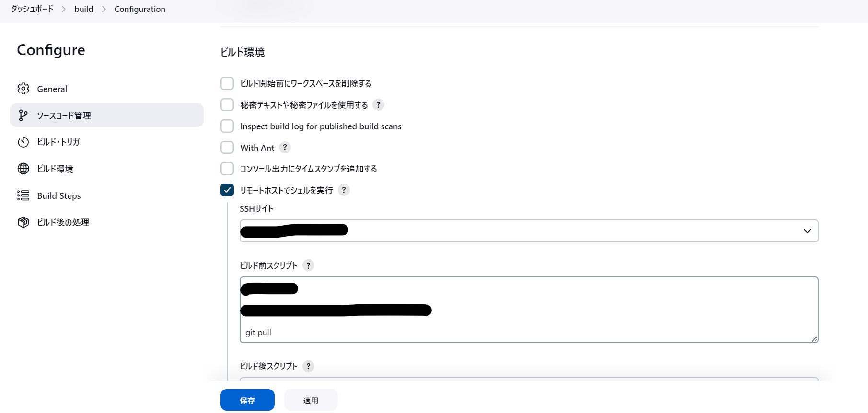Click the ビルド環境 globe icon
The height and width of the screenshot is (413, 868).
[23, 169]
